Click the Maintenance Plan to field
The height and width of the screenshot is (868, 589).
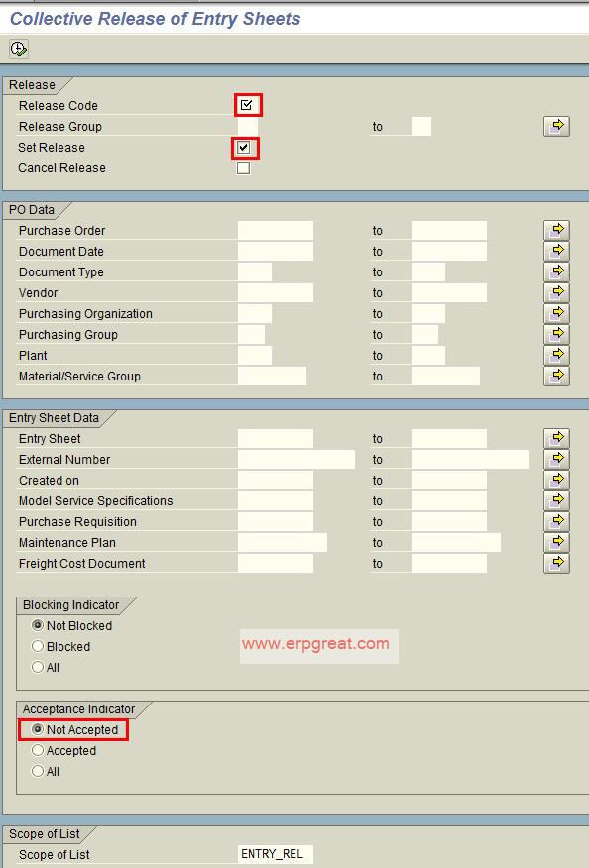[456, 543]
